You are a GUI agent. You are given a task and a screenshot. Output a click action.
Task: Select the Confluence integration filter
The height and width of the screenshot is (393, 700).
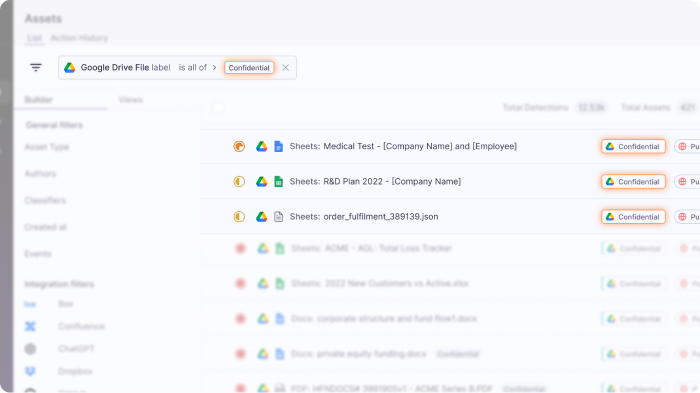[81, 326]
